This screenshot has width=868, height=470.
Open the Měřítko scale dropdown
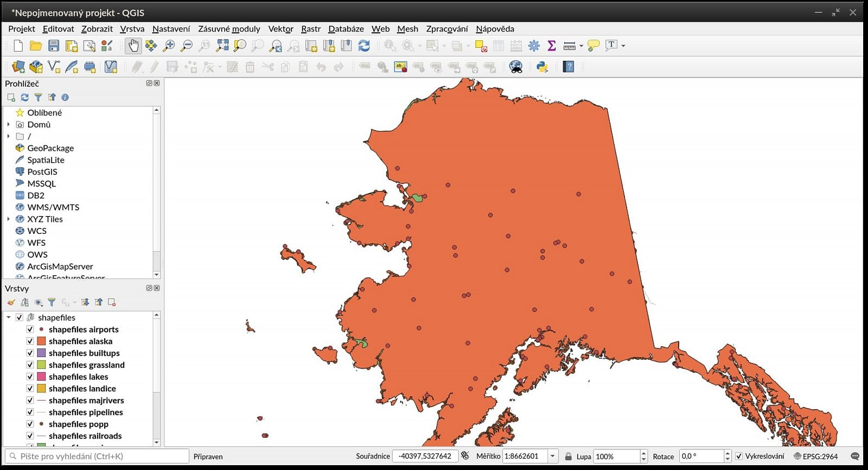[x=552, y=456]
